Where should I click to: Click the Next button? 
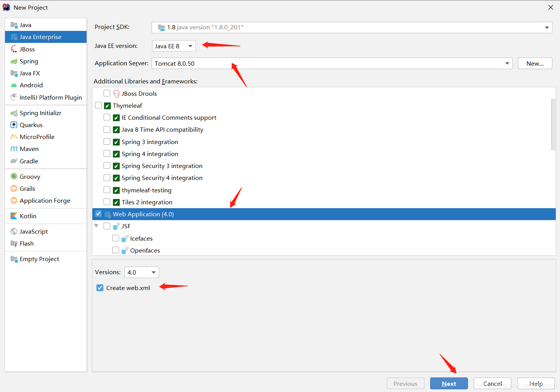[449, 384]
